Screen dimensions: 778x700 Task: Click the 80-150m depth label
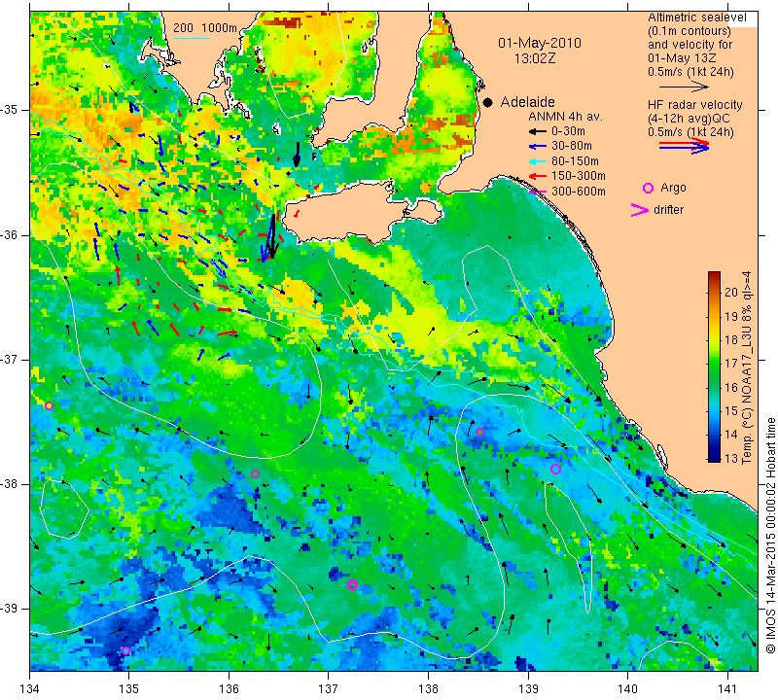(575, 161)
